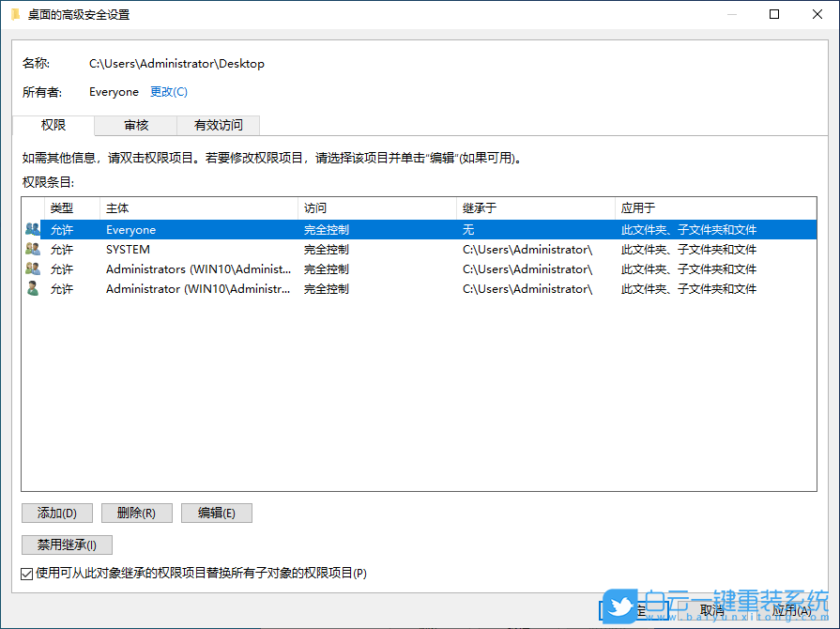
Task: Click the user icon beside Everyone entry
Action: [29, 229]
